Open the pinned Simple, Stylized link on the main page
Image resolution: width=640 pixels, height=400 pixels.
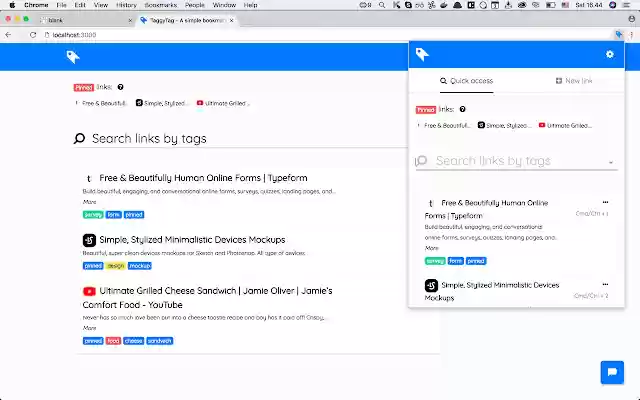pos(162,103)
